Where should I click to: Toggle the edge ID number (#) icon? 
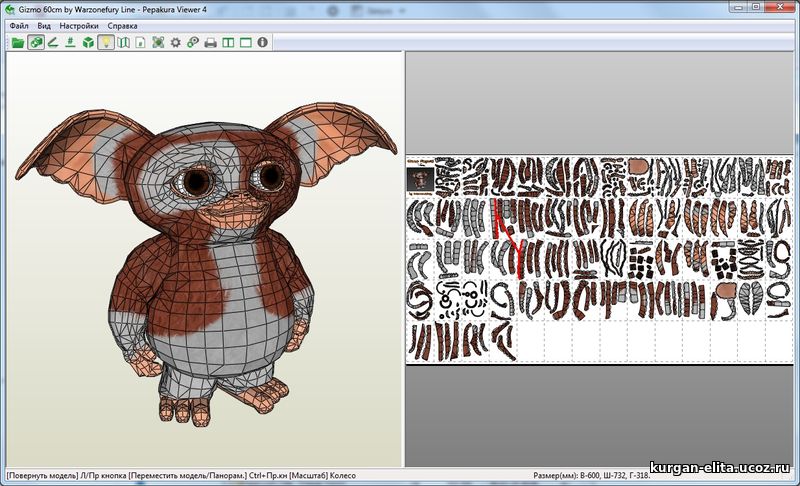tap(70, 42)
